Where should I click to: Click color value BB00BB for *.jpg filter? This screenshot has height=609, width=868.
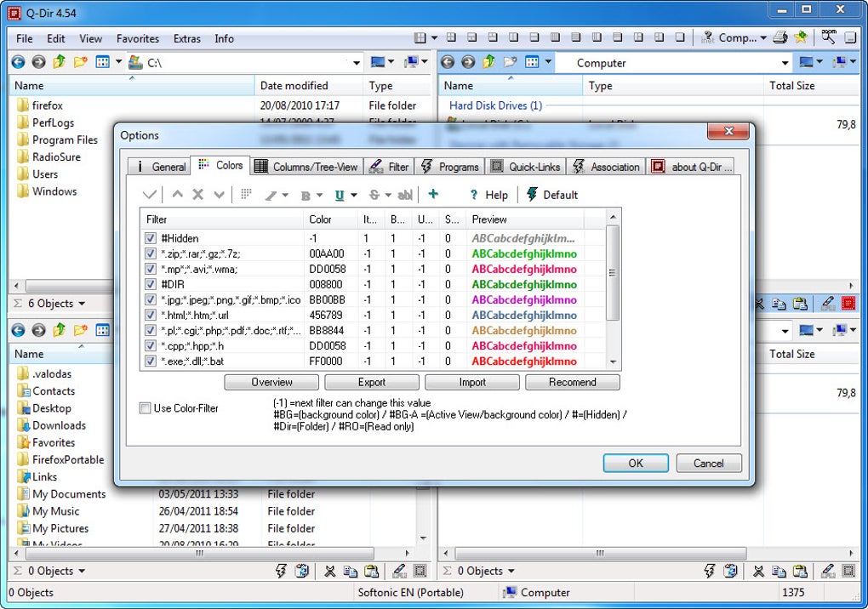coord(327,299)
